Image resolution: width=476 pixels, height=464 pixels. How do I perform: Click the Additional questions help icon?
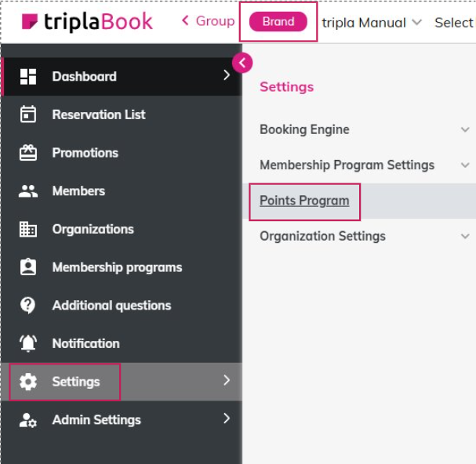(28, 305)
